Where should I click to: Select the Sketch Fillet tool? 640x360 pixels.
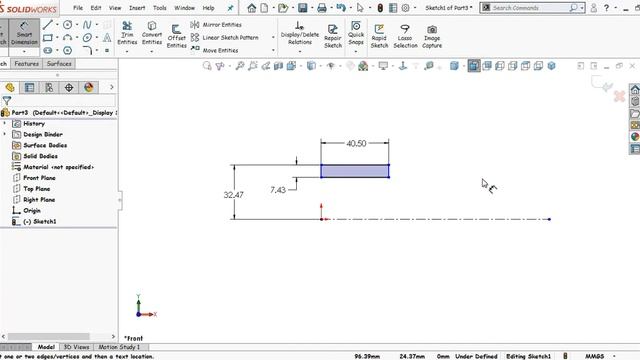[x=87, y=51]
